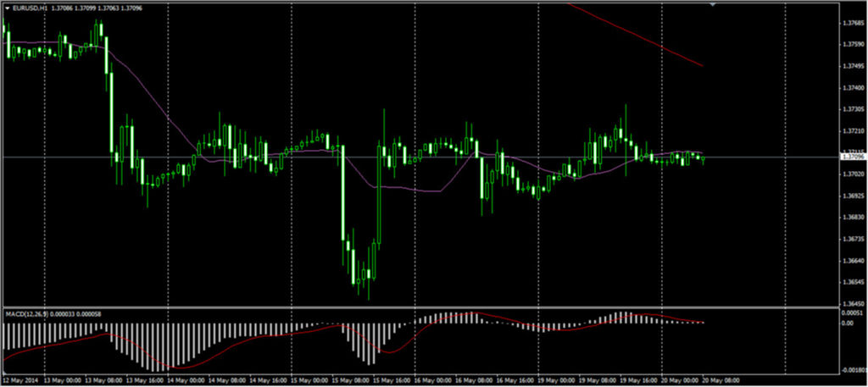The width and height of the screenshot is (868, 387).
Task: Select the purple moving average line
Action: (153, 93)
